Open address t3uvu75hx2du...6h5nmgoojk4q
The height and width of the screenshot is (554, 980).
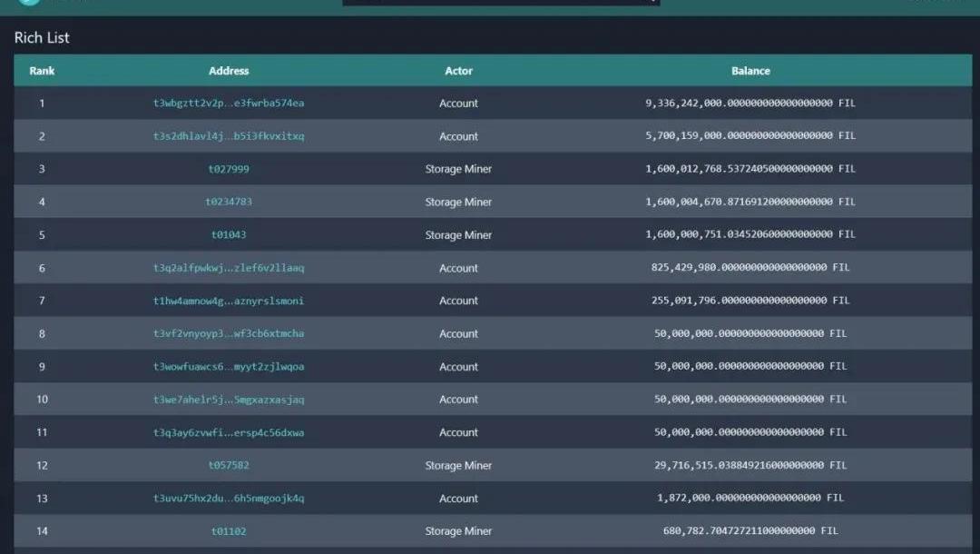[x=229, y=499]
